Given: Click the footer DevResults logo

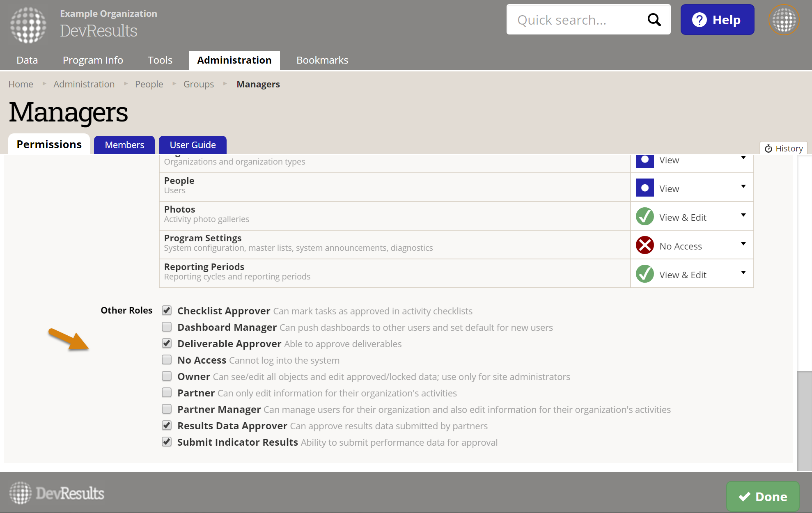Looking at the screenshot, I should click(57, 493).
